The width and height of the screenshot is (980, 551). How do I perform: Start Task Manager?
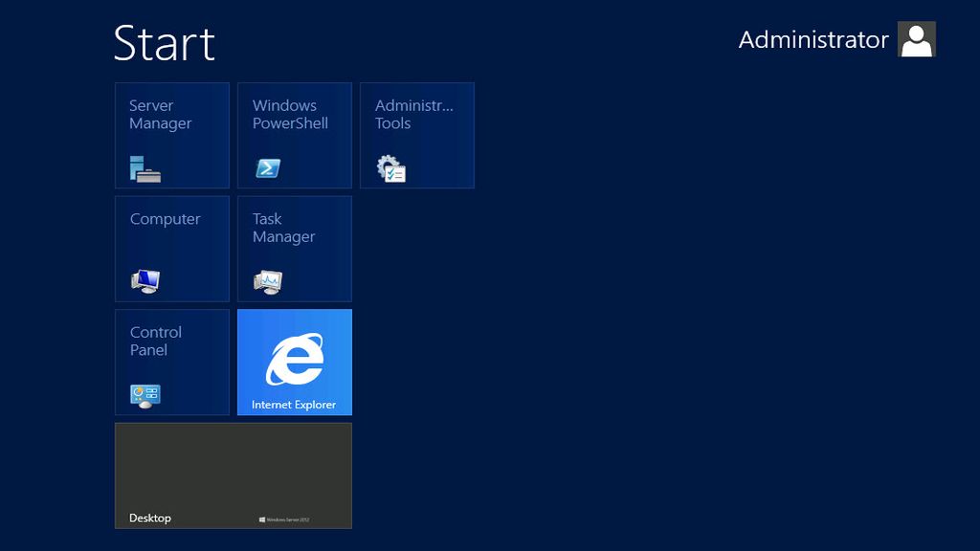pyautogui.click(x=294, y=248)
